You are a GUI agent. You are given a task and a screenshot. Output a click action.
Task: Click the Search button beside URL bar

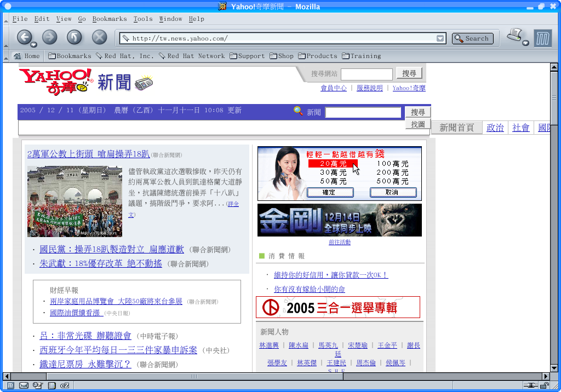click(472, 38)
